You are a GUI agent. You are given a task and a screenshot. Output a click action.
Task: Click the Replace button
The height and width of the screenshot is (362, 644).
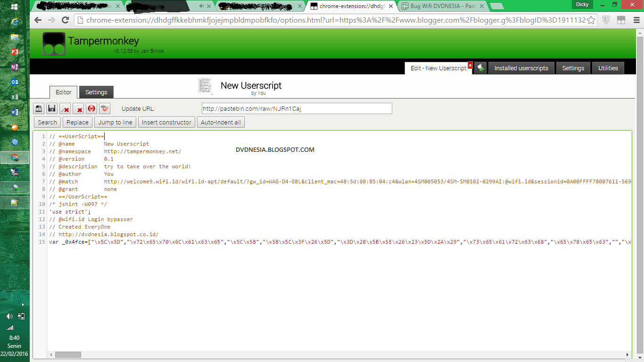77,122
